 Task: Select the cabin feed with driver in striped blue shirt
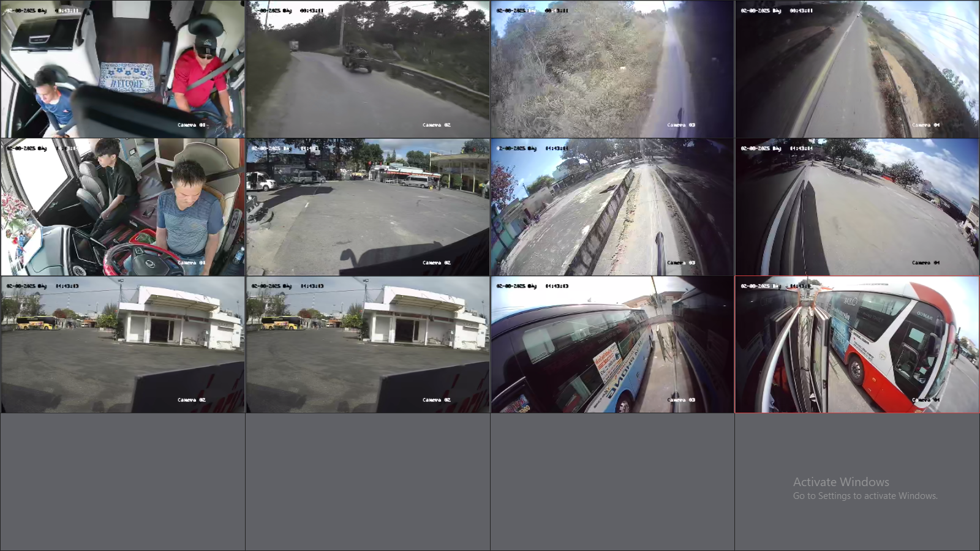coord(123,207)
